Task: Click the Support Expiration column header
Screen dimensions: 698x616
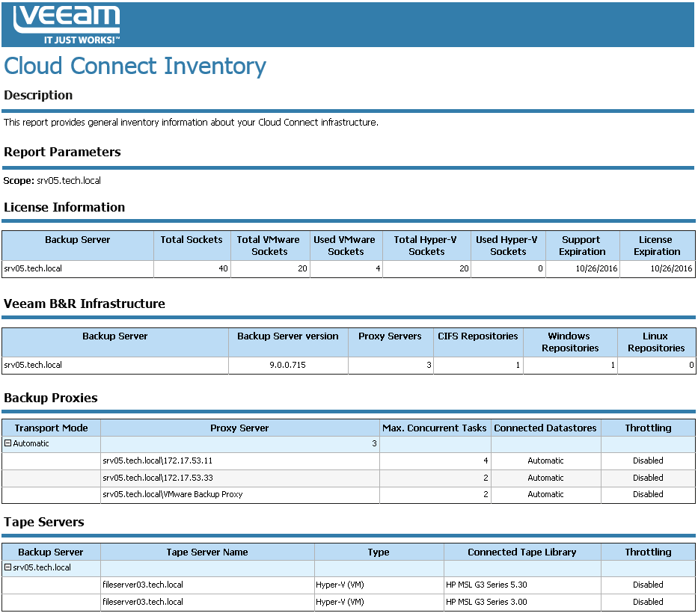Action: (x=582, y=245)
